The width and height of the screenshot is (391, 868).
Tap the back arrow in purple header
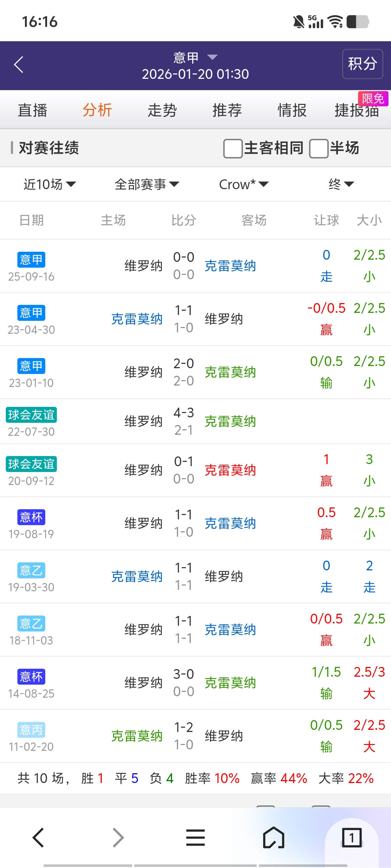click(19, 65)
